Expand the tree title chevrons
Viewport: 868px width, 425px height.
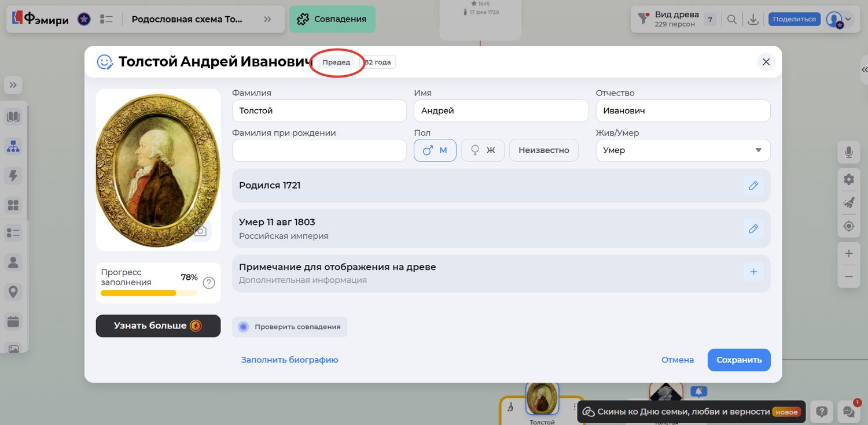coord(267,19)
